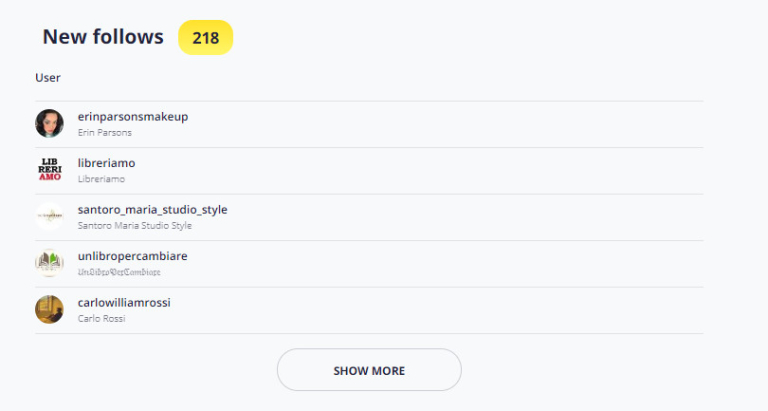Click unlibropercambiare book avatar
The image size is (768, 411).
(x=49, y=263)
